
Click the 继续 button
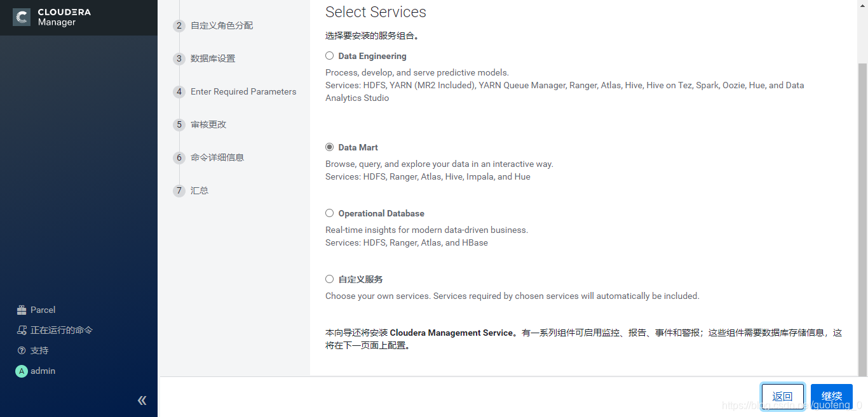[832, 396]
